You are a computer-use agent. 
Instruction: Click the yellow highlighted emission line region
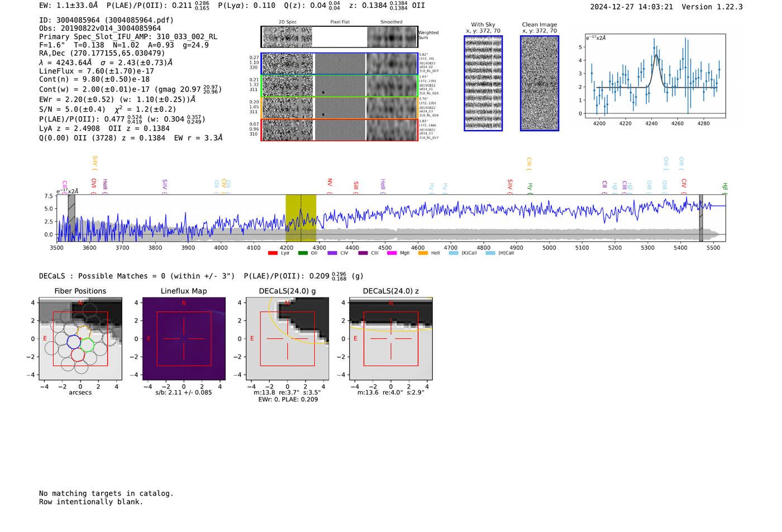(x=301, y=218)
